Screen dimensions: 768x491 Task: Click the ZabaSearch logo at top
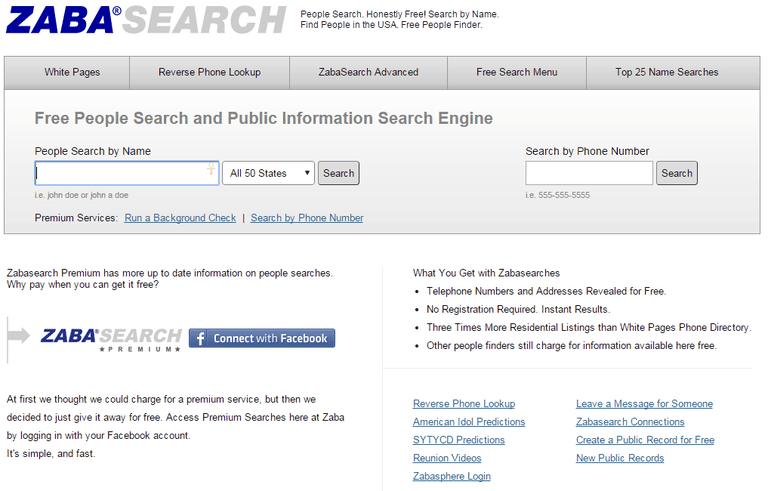pos(145,20)
